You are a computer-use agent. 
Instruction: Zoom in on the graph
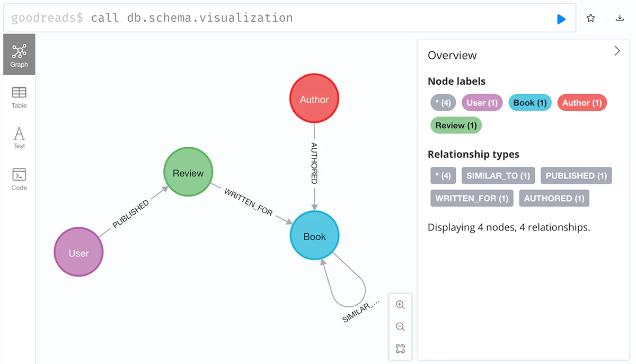coord(400,305)
